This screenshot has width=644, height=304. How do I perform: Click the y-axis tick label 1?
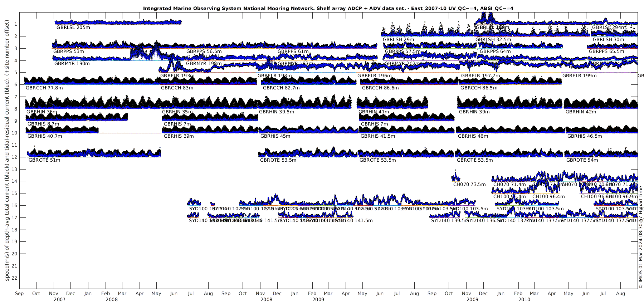tap(16, 24)
